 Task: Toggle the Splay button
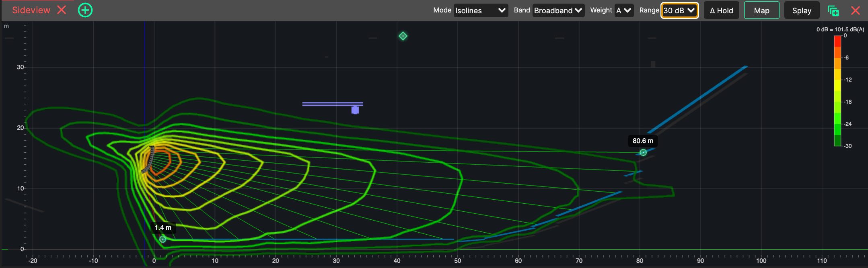pyautogui.click(x=802, y=10)
